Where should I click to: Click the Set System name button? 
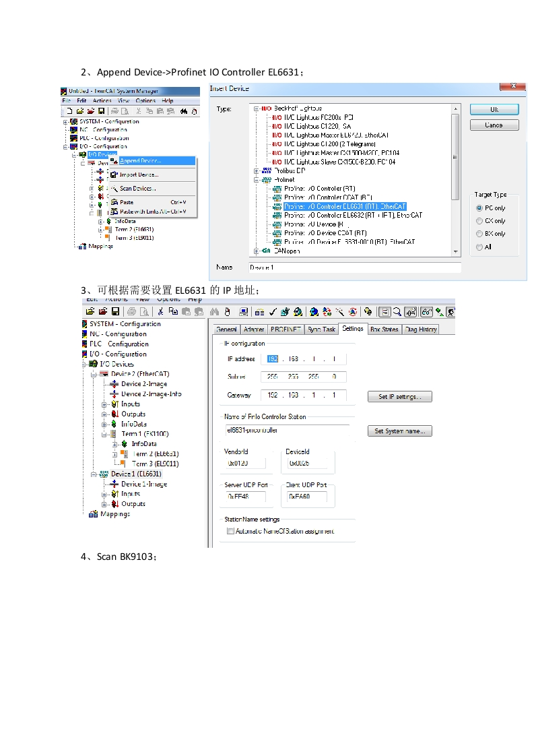[x=399, y=431]
